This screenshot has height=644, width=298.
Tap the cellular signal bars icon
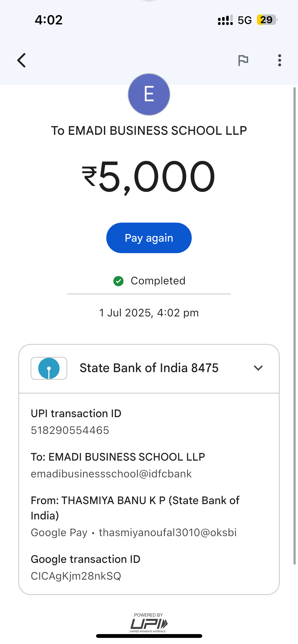[225, 20]
